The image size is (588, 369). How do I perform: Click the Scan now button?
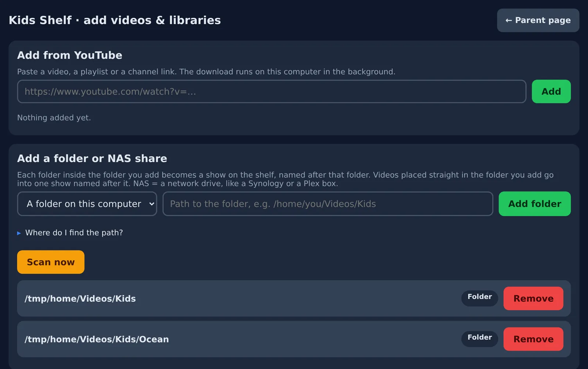point(51,262)
